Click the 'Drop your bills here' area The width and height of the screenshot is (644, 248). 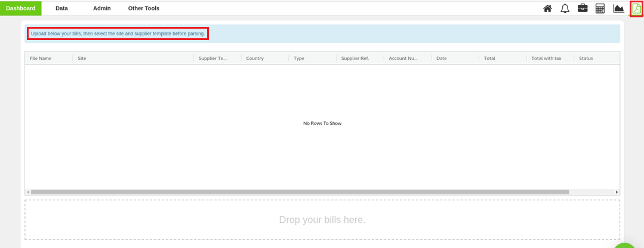(322, 219)
